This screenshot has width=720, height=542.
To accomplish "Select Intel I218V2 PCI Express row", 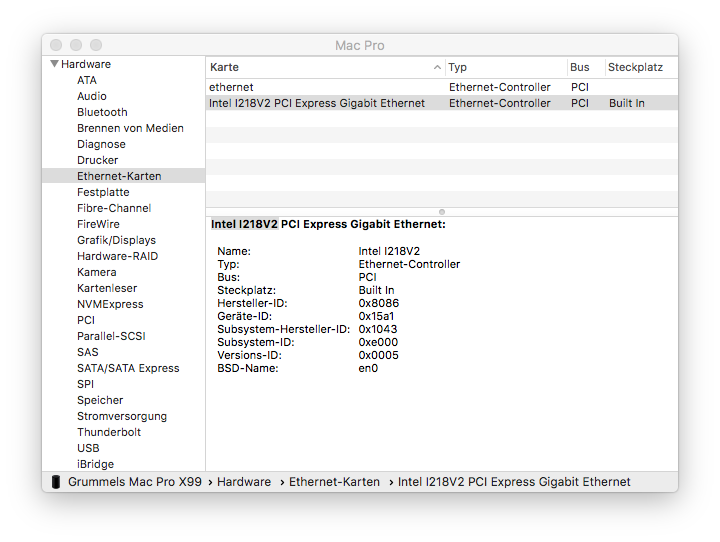I will 442,103.
